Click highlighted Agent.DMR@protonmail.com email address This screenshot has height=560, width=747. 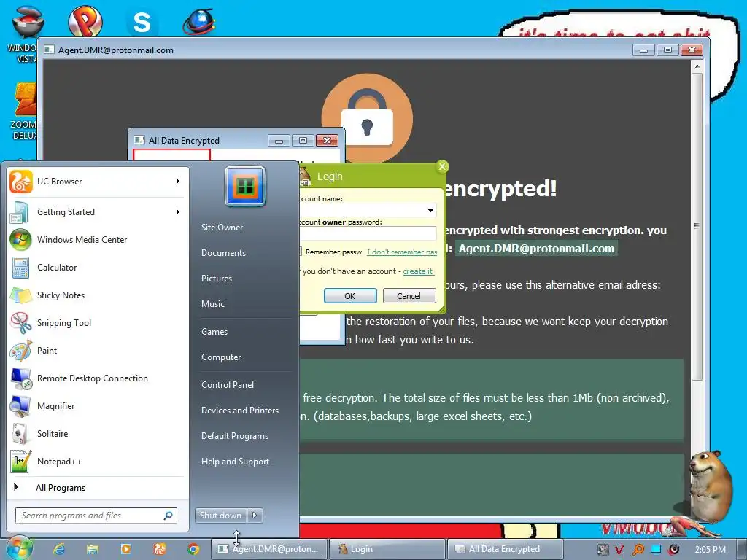click(536, 248)
